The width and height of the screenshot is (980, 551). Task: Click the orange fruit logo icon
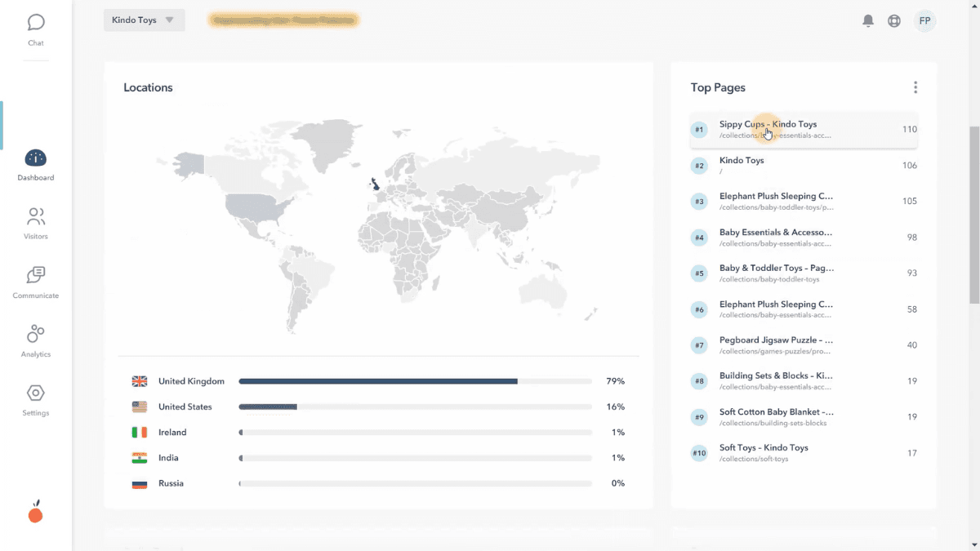35,512
